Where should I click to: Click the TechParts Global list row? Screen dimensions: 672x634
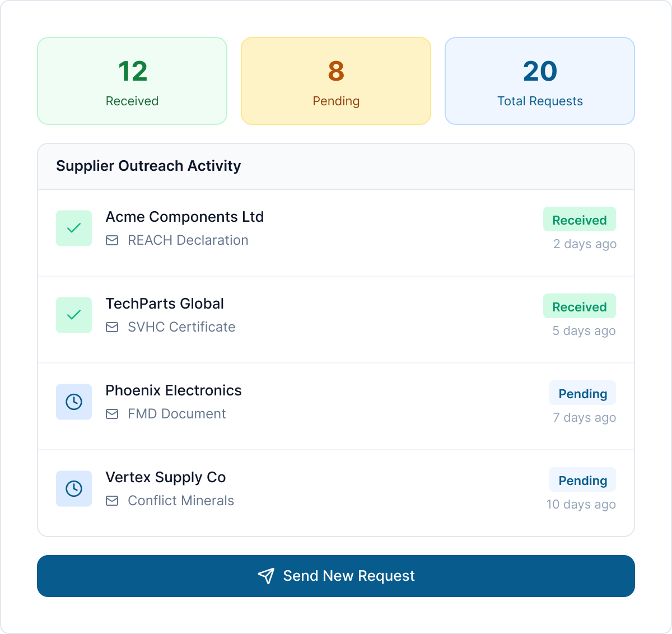click(336, 315)
